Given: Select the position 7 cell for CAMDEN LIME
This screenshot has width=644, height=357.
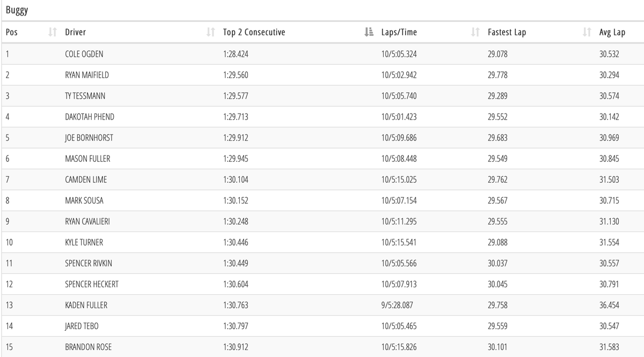Looking at the screenshot, I should (8, 180).
